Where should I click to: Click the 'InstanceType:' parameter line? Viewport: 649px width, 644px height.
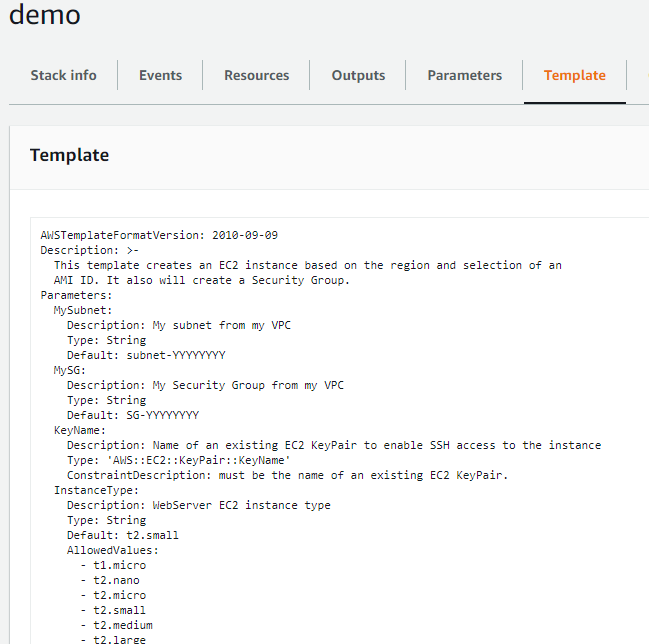(96, 490)
